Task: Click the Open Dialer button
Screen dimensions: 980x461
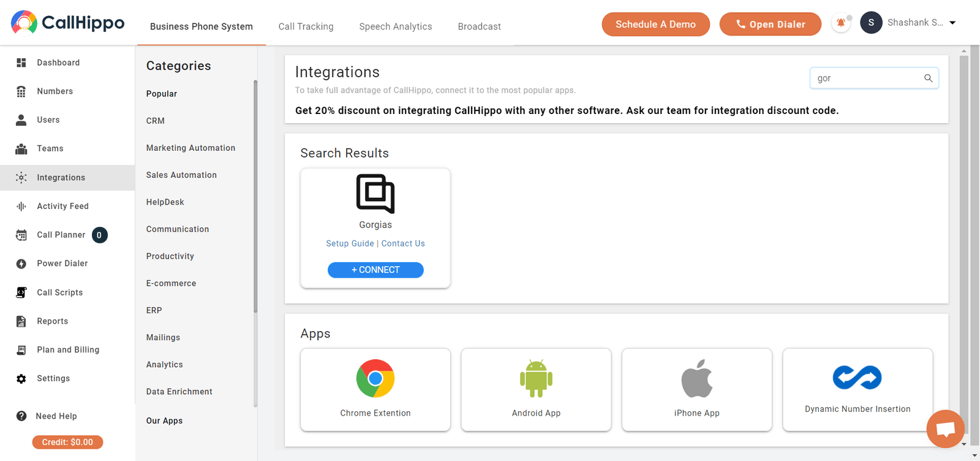Action: point(771,24)
